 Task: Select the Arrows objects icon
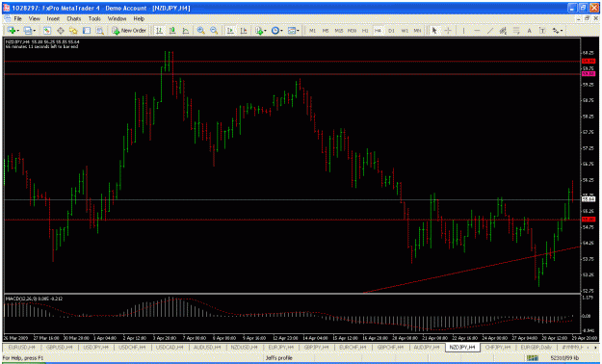555,31
